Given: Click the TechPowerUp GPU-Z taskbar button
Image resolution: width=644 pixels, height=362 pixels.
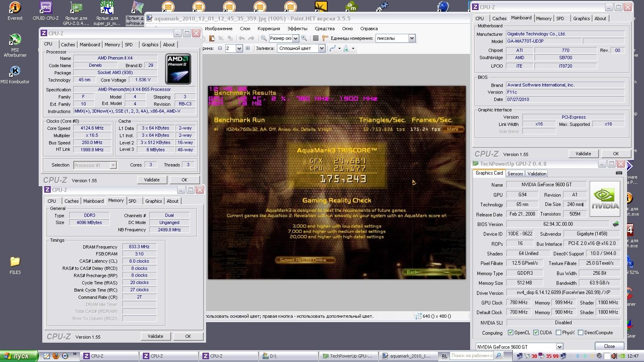Looking at the screenshot, I should click(349, 356).
